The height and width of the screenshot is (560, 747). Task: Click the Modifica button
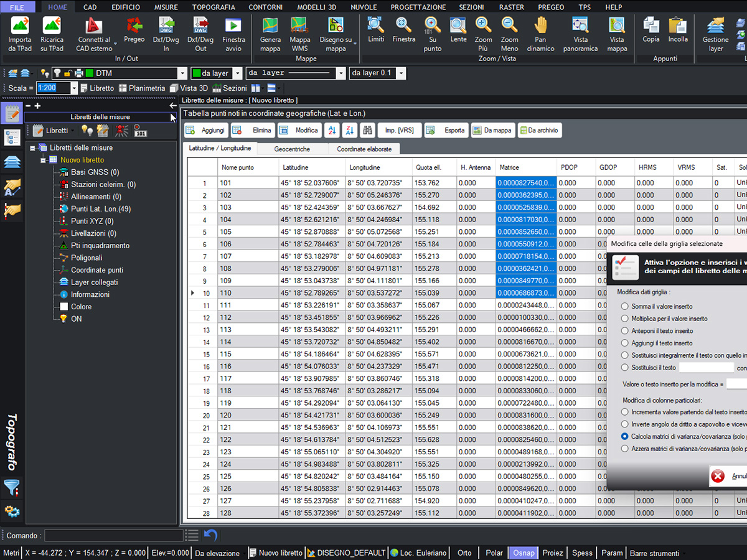tap(299, 130)
